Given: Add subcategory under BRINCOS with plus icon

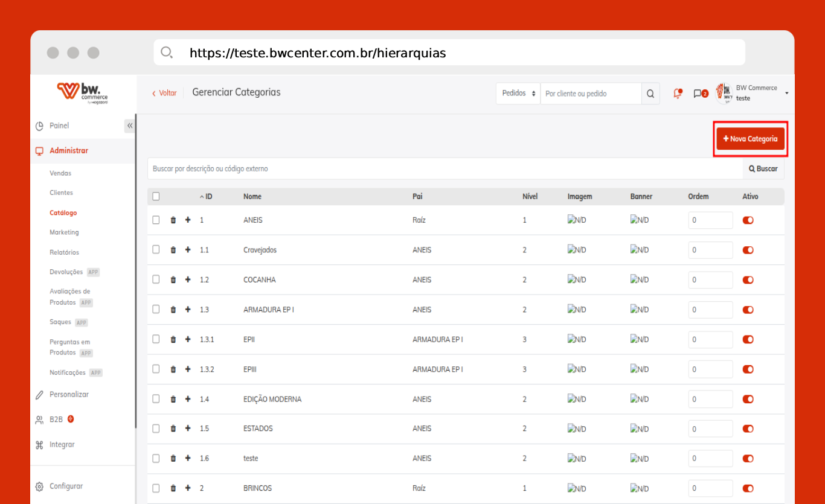Looking at the screenshot, I should tap(188, 488).
